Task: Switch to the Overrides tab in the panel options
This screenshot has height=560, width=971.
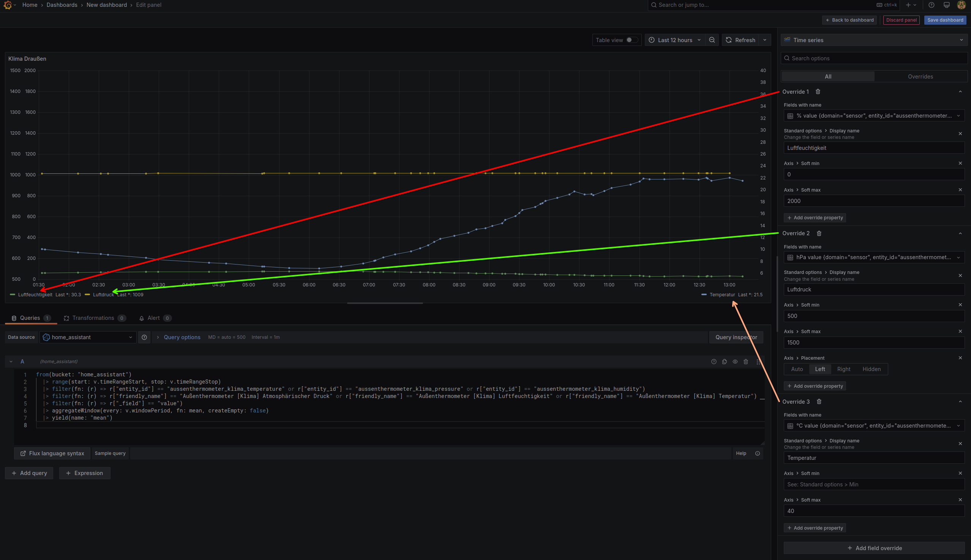Action: click(x=920, y=76)
